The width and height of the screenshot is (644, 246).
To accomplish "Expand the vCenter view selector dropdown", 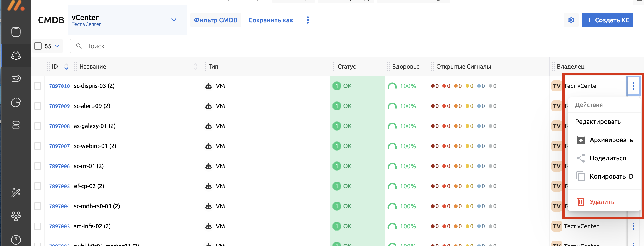I will 174,20.
